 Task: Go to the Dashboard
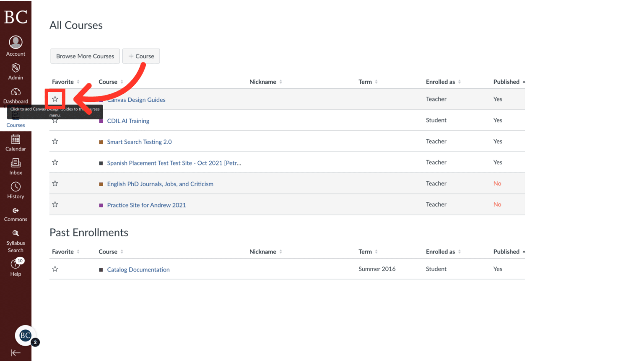16,96
